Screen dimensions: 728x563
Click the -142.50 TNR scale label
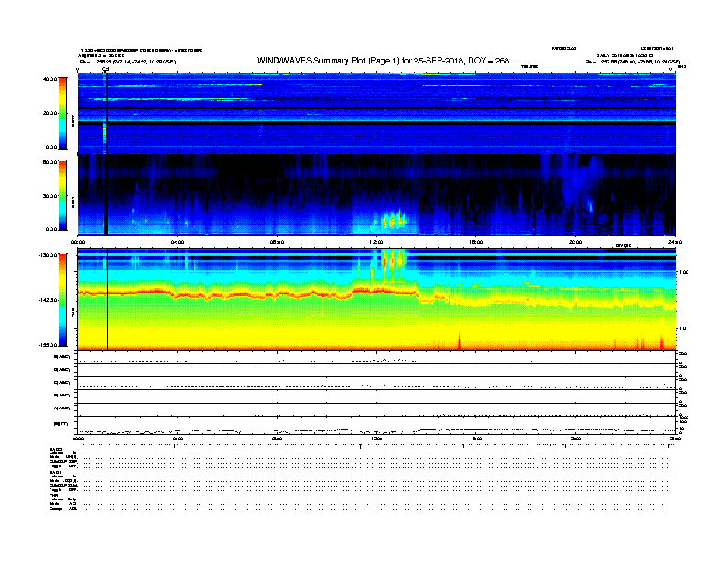[x=49, y=300]
